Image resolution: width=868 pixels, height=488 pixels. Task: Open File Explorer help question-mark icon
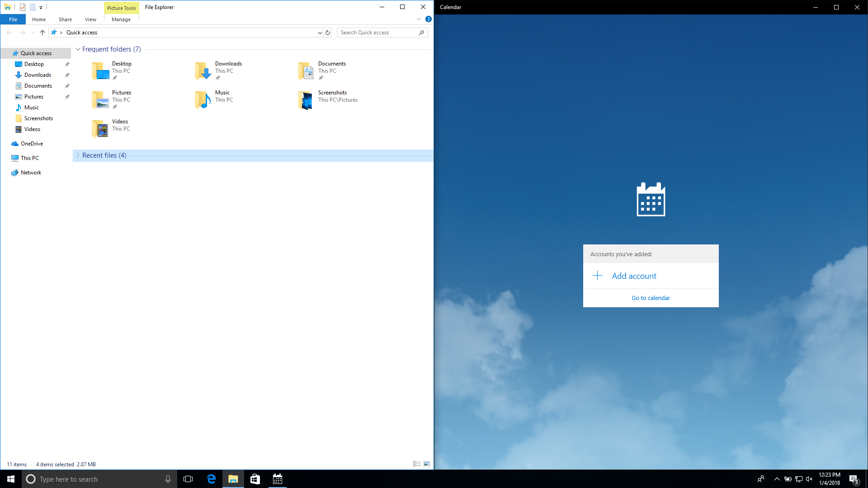click(428, 19)
